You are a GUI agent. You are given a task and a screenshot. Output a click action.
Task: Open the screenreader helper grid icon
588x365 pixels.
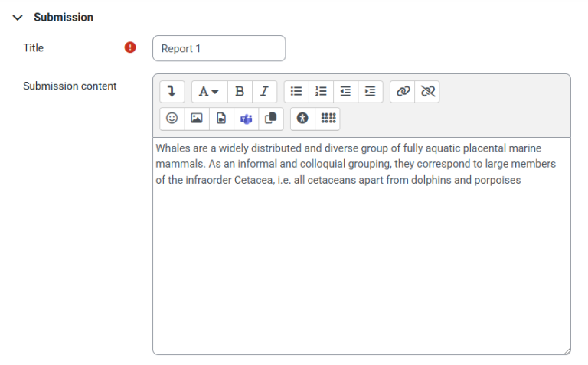[328, 119]
